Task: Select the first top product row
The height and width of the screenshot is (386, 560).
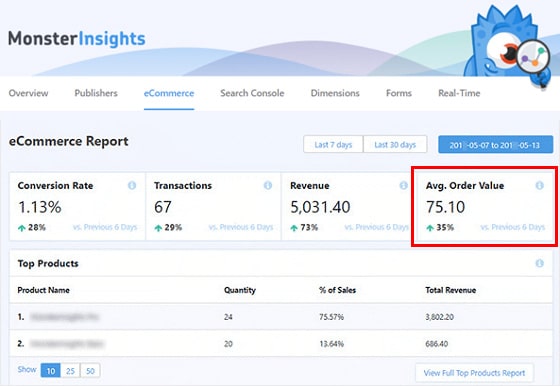Action: 281,317
